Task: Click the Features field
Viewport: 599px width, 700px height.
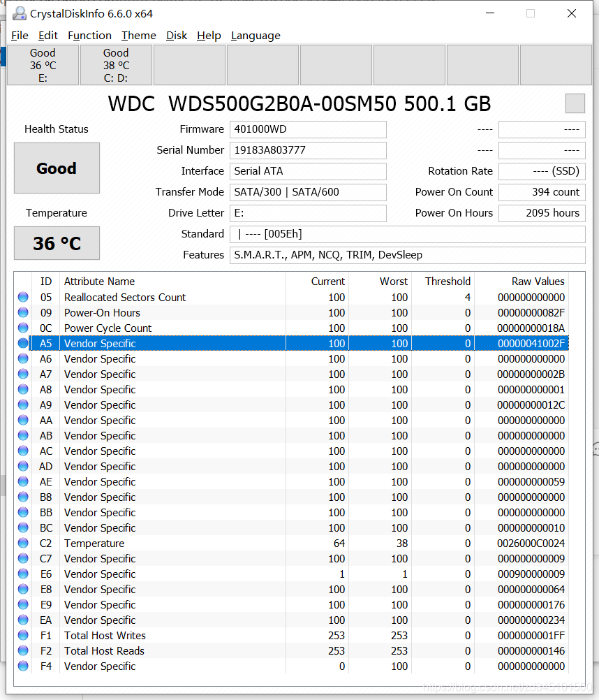Action: [407, 256]
